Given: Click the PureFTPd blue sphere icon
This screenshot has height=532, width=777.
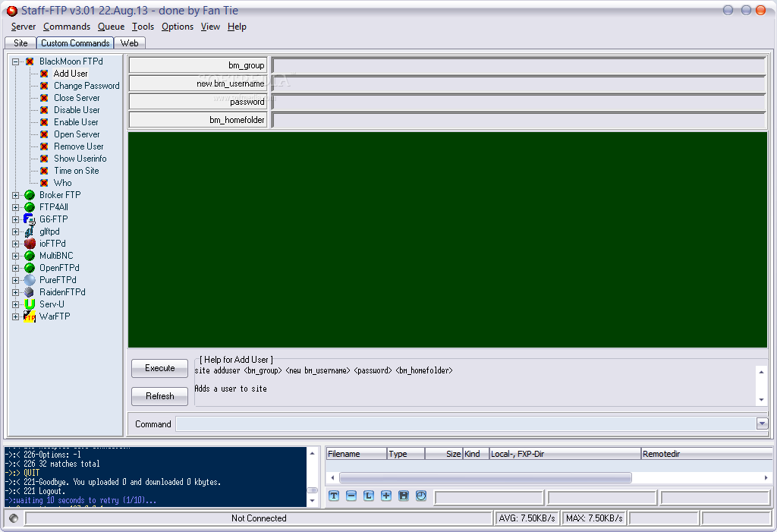Looking at the screenshot, I should click(30, 280).
